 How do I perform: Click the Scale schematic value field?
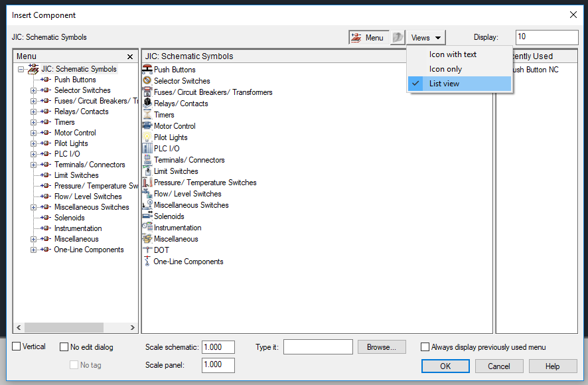(x=218, y=346)
